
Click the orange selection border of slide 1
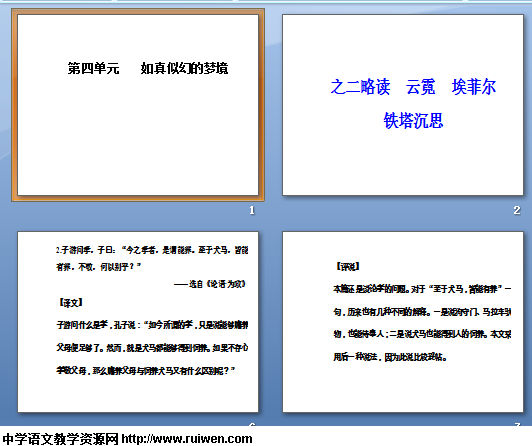(14, 105)
